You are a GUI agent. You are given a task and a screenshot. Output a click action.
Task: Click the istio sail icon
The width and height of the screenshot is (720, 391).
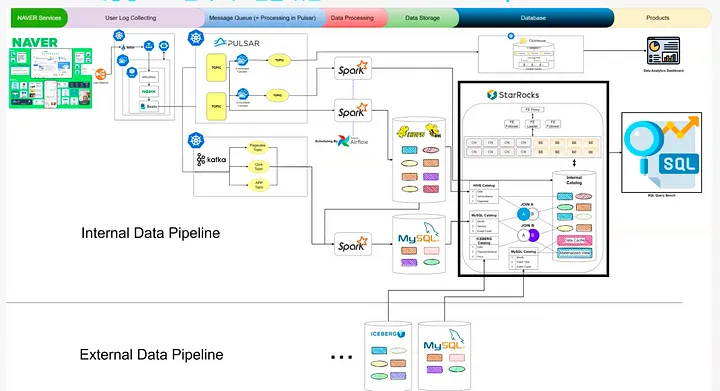(x=123, y=47)
